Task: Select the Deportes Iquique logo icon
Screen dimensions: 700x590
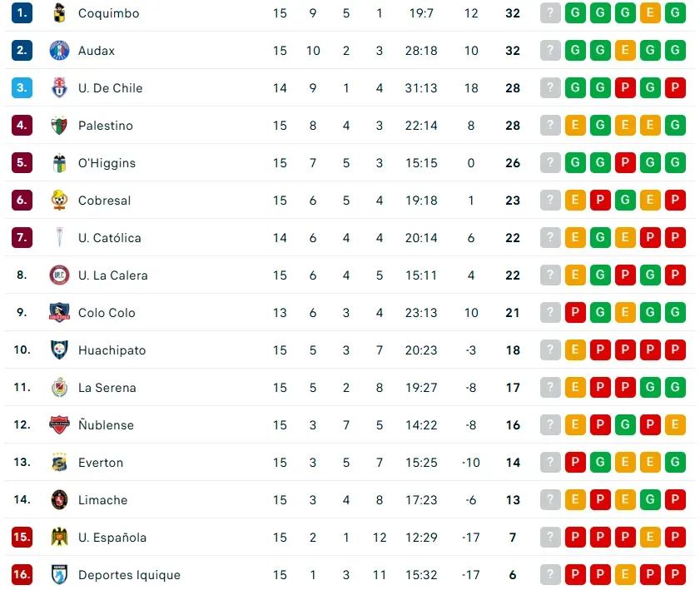Action: (60, 575)
